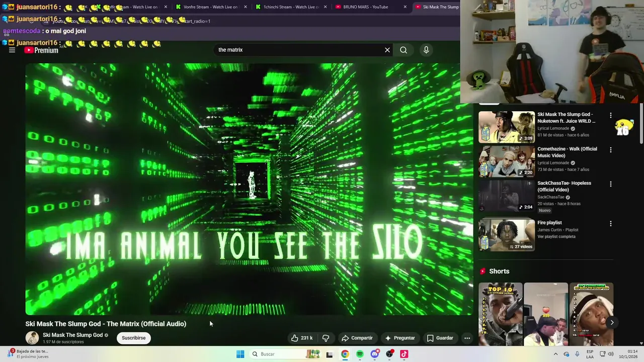Share the video via Compartir

tap(357, 338)
